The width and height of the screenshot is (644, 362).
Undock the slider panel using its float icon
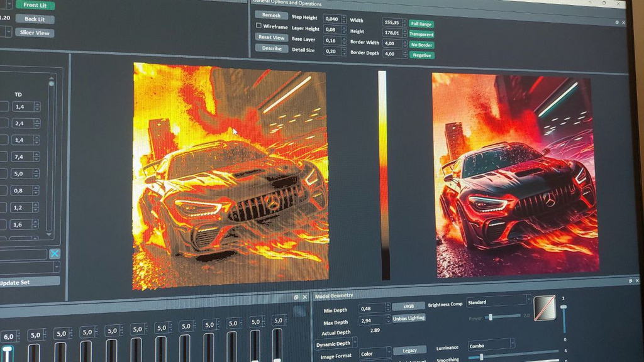coord(296,297)
